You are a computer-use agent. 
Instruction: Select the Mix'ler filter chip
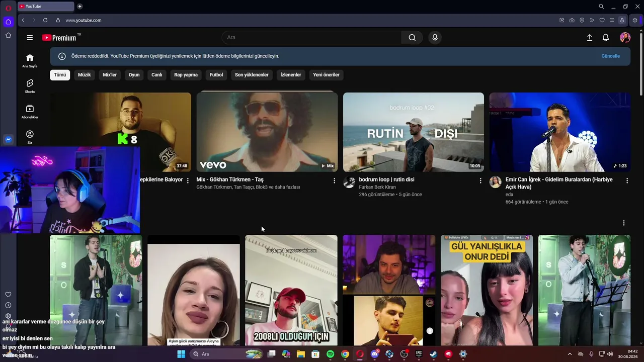110,75
